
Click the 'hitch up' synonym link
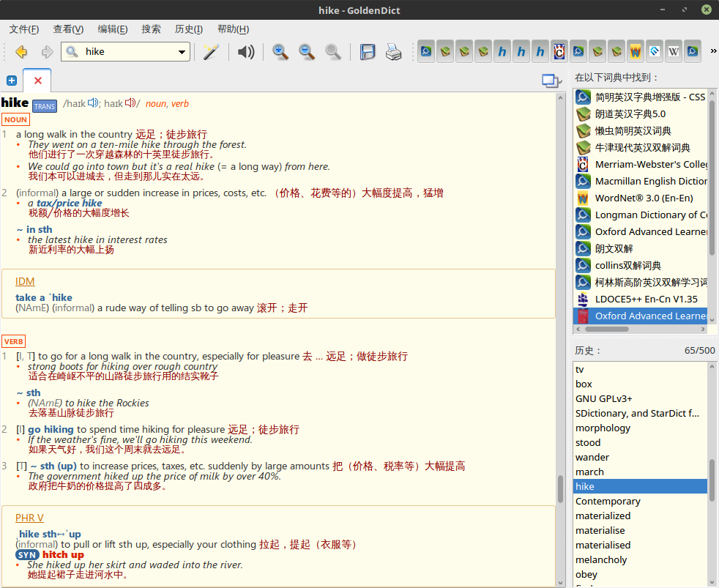coord(63,554)
